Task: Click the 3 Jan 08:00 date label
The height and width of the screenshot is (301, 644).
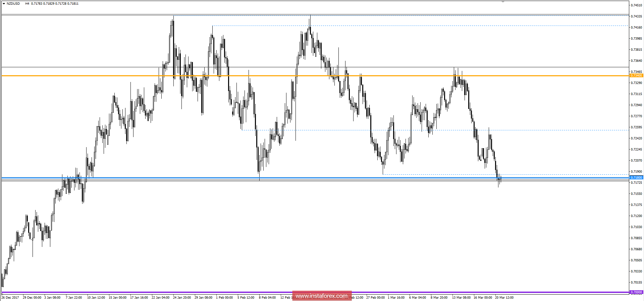Action: click(x=52, y=298)
